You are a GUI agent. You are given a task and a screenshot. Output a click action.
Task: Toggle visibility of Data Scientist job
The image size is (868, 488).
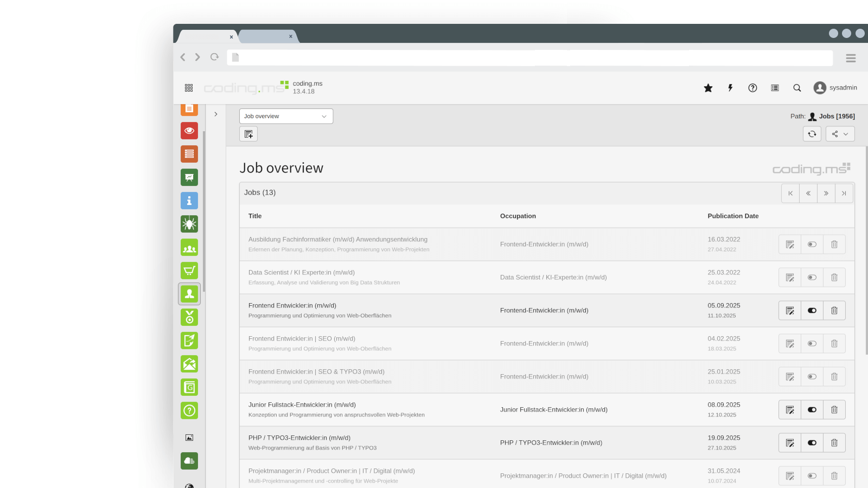pyautogui.click(x=812, y=278)
